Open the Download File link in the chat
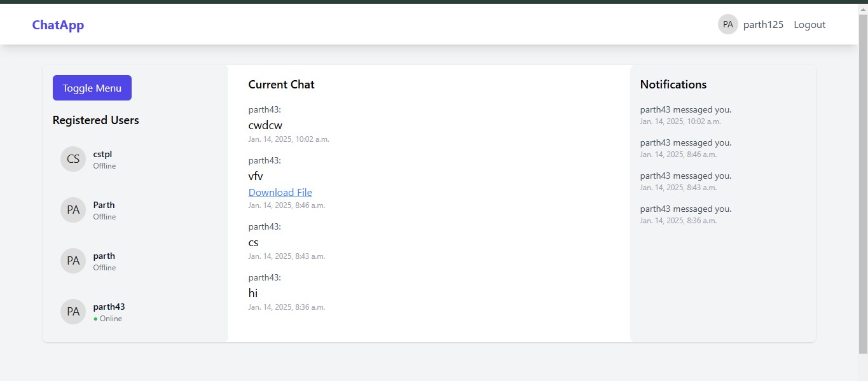The width and height of the screenshot is (868, 381). (x=280, y=192)
